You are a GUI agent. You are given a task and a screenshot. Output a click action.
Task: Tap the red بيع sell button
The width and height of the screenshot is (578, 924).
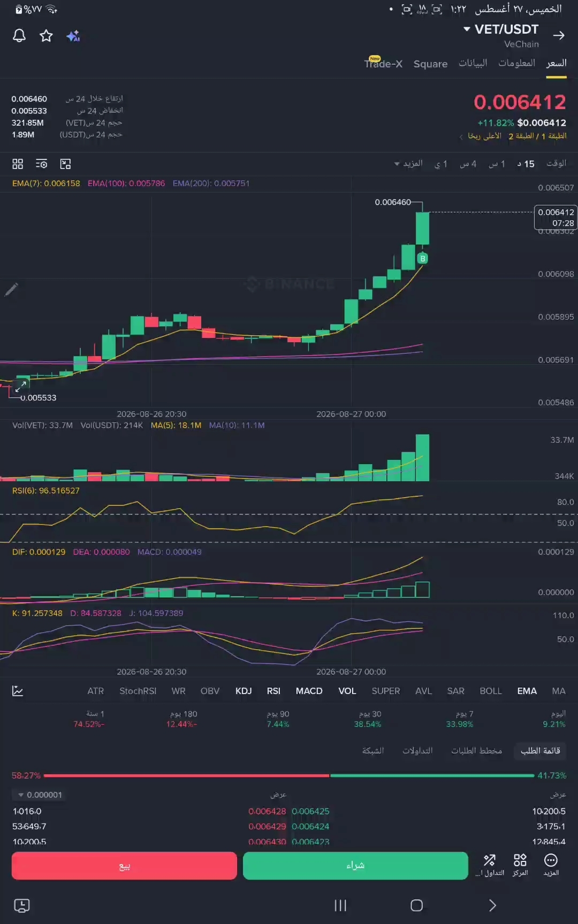(x=124, y=866)
